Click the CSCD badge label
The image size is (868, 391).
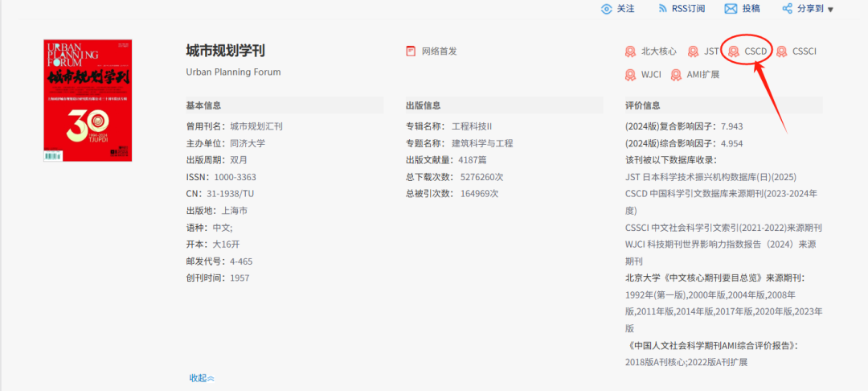755,51
